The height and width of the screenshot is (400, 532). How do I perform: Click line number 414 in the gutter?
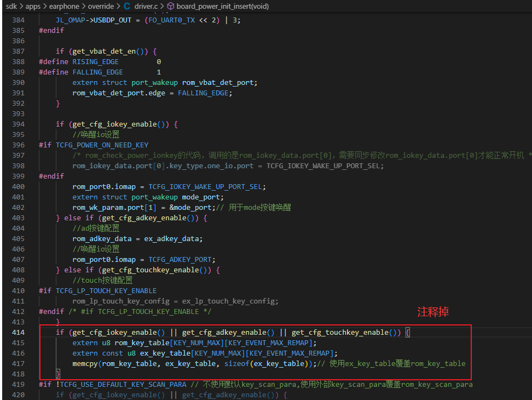pyautogui.click(x=18, y=333)
